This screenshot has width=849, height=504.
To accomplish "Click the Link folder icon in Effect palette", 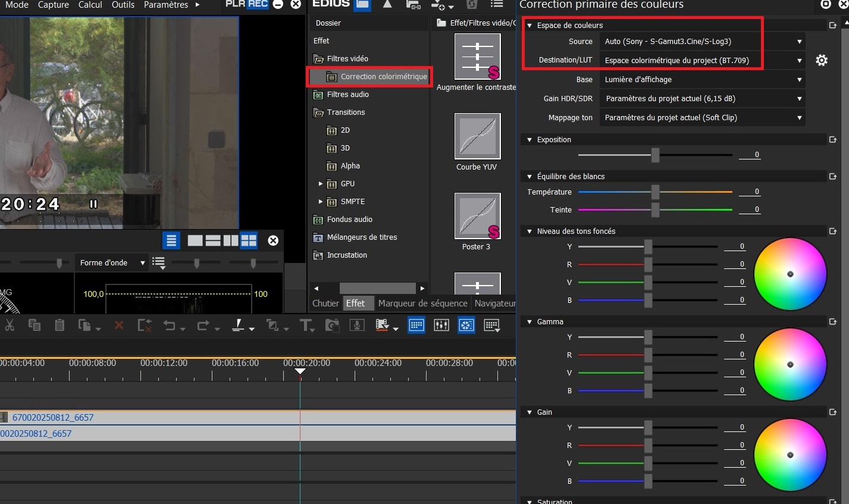I will click(x=413, y=5).
